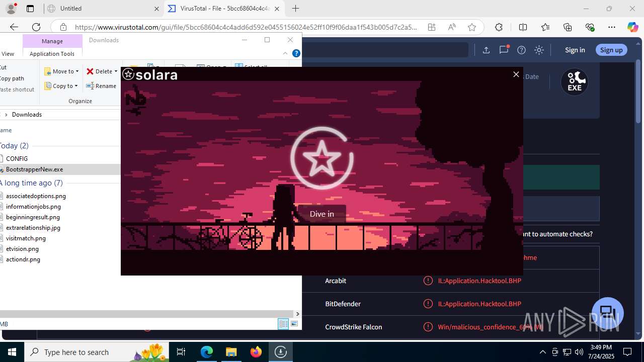Open Edge tab actions menu icon
The width and height of the screenshot is (644, 362).
click(x=30, y=9)
